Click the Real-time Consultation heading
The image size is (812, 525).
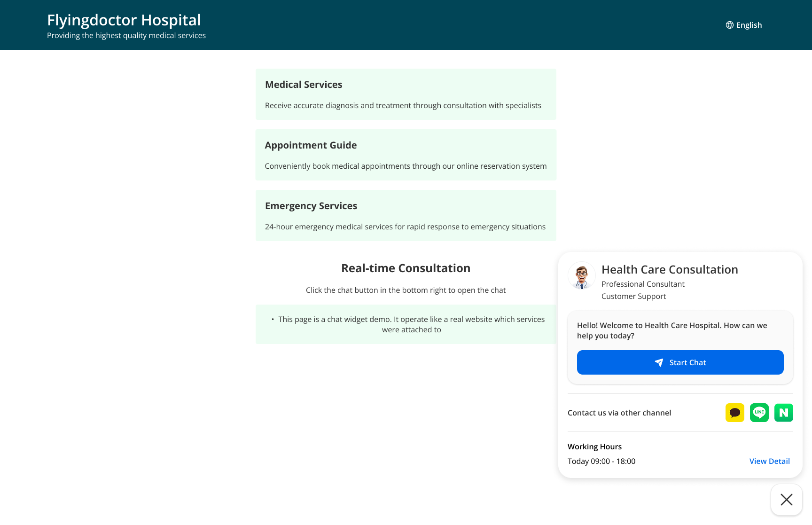406,268
